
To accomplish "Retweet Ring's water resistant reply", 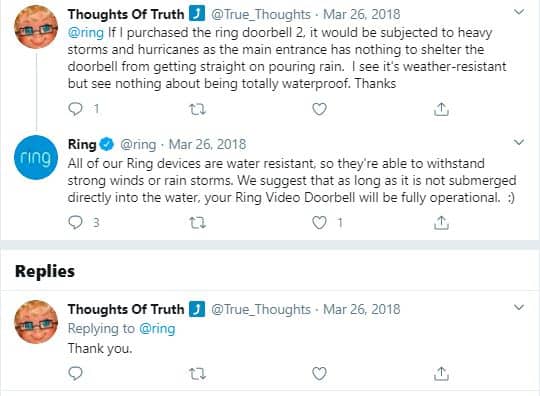I will pos(198,223).
